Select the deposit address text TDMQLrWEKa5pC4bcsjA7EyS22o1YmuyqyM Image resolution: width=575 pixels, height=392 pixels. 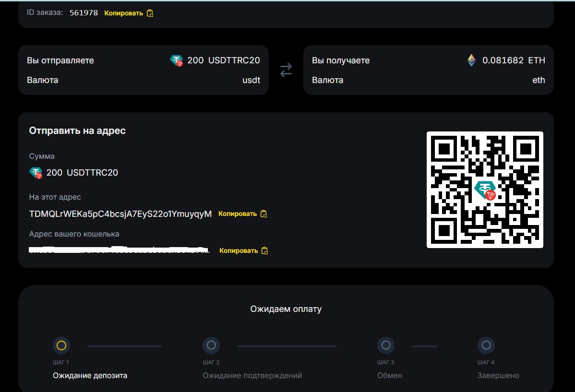120,214
